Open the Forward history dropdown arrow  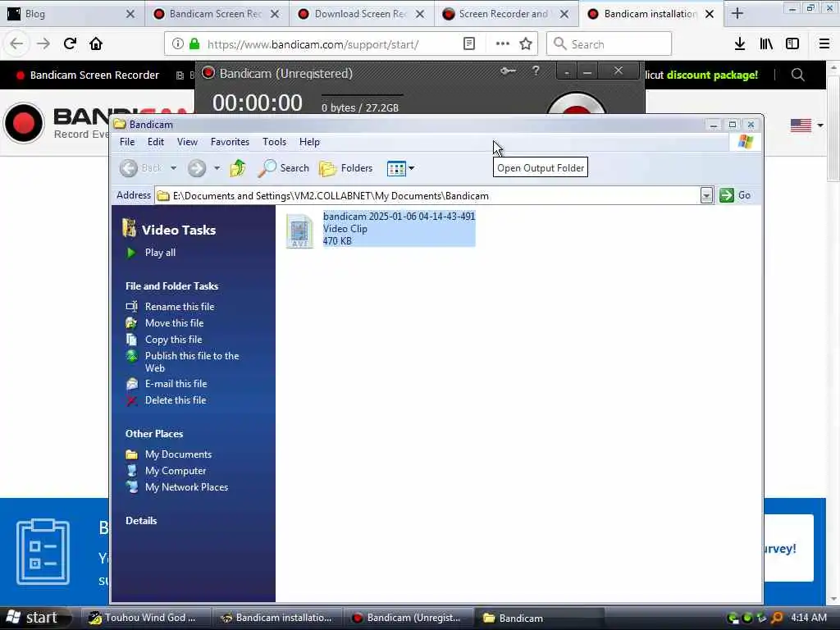point(217,168)
